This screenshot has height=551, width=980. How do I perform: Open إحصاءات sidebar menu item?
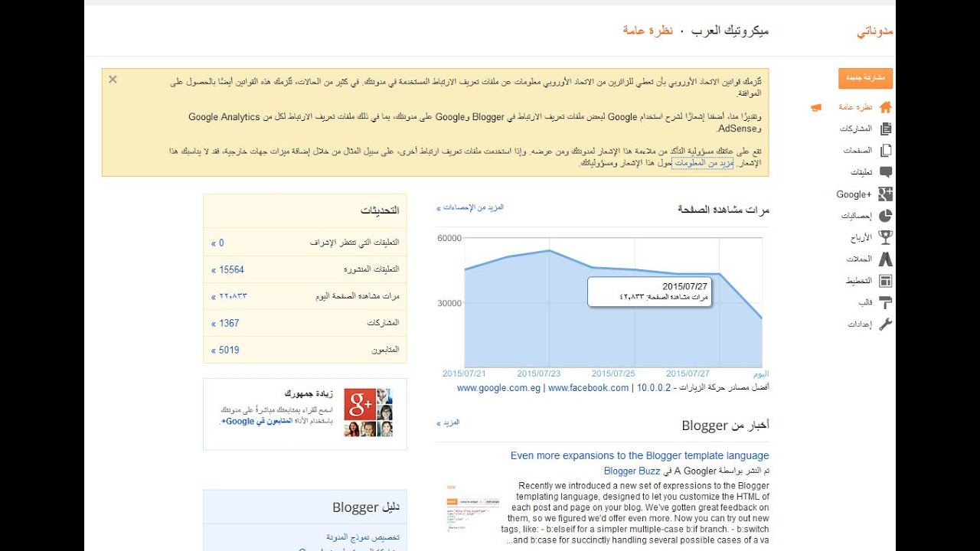pos(857,216)
